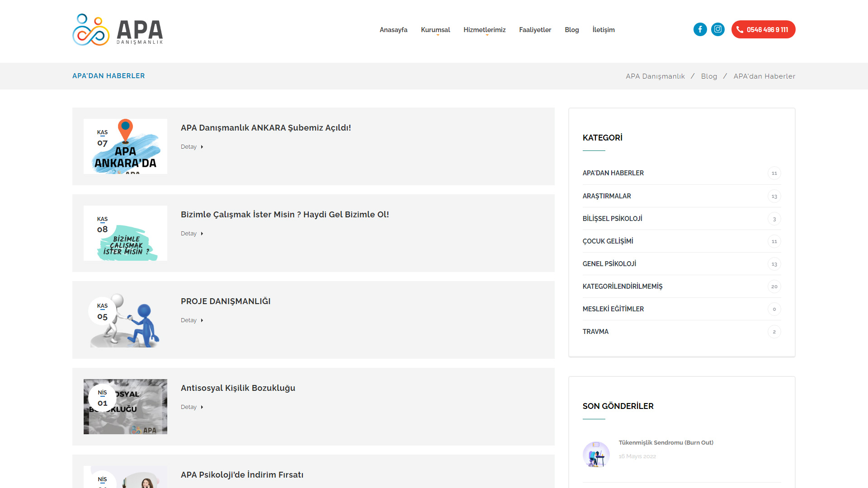
Task: Select TRAVMA category
Action: click(595, 332)
